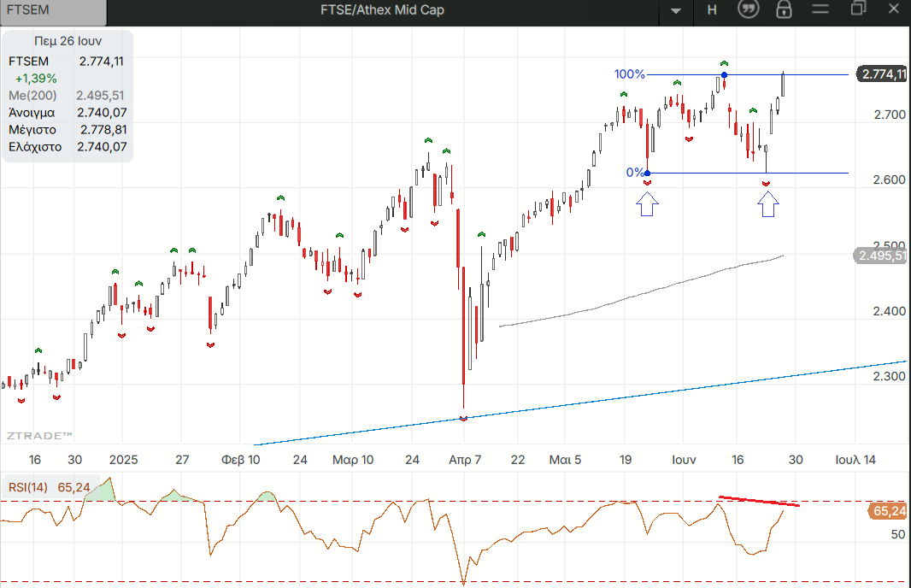Viewport: 911px width, 588px height.
Task: Click the restore window icon
Action: (858, 9)
